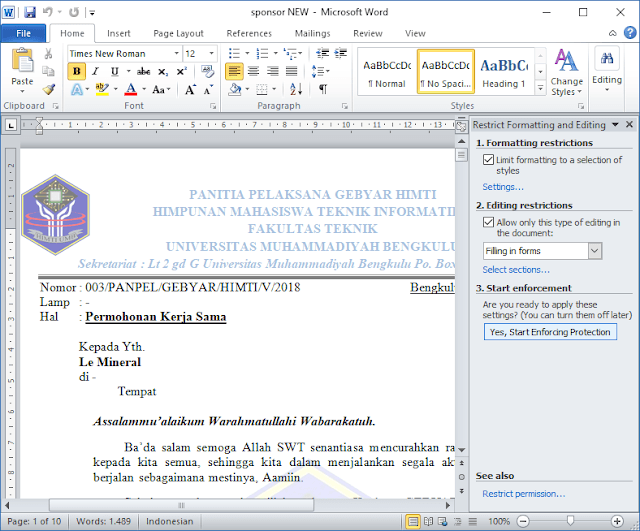Open Filling in forms dropdown
The image size is (640, 531).
[x=595, y=251]
